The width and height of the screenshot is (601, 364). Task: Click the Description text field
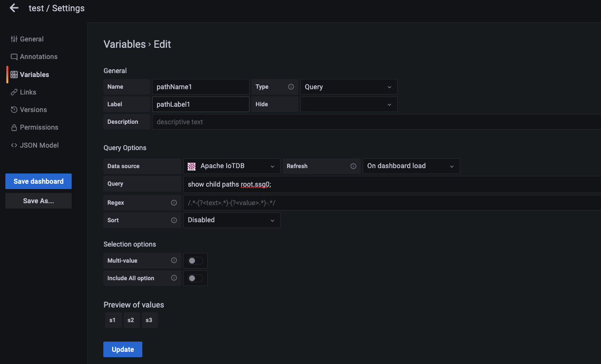pyautogui.click(x=376, y=122)
